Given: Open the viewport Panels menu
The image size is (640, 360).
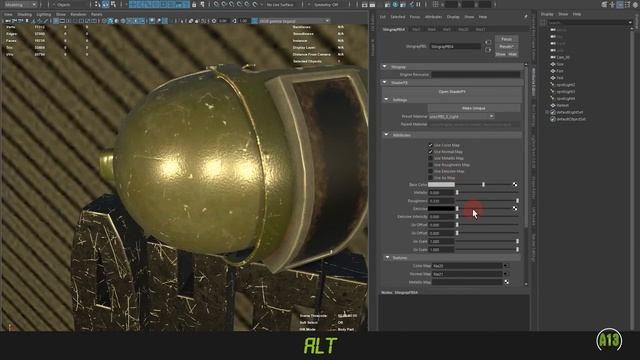Looking at the screenshot, I should (97, 14).
